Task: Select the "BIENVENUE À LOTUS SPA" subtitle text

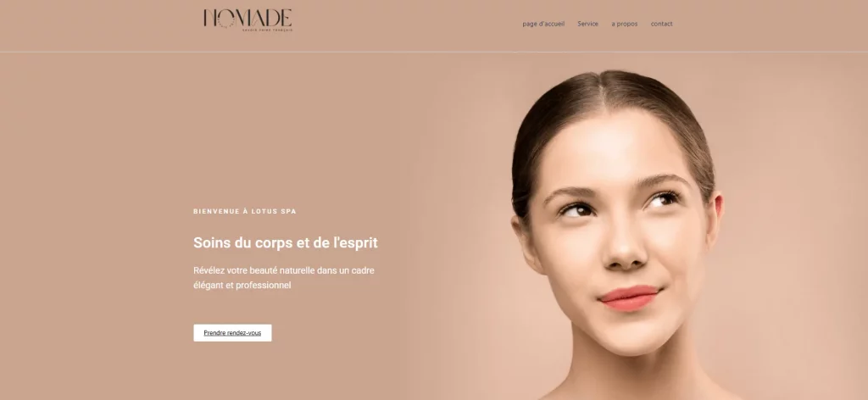Action: pos(245,211)
